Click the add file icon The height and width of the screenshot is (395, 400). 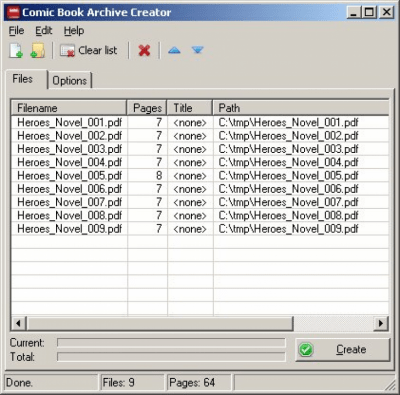[x=16, y=51]
